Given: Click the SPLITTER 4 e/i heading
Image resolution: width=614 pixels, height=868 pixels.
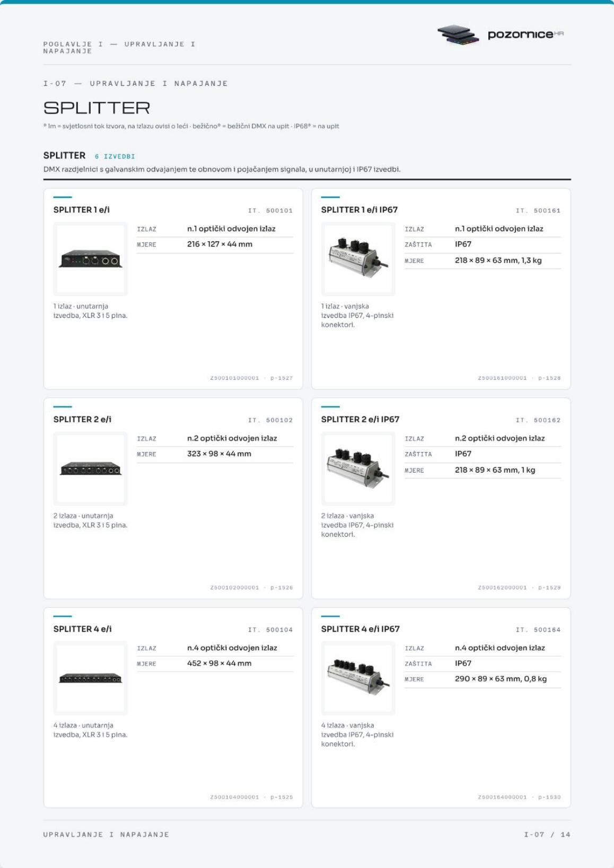Looking at the screenshot, I should coord(83,629).
